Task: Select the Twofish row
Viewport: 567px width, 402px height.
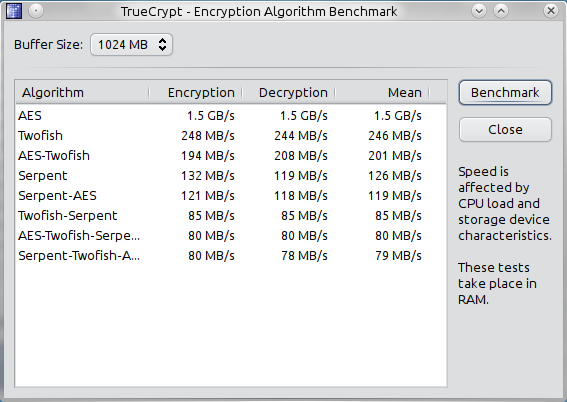Action: pos(231,136)
